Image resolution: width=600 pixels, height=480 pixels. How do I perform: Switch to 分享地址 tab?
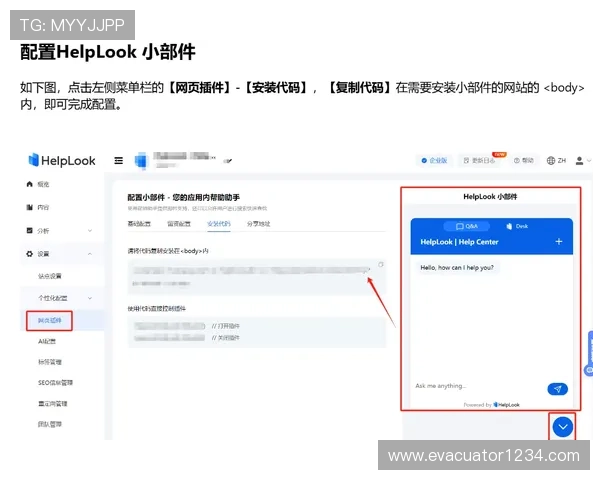coord(259,224)
